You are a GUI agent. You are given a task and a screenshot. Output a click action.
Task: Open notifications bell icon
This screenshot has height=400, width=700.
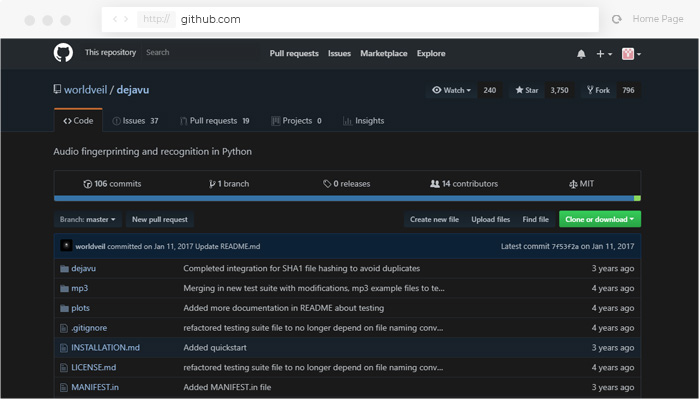(x=581, y=54)
